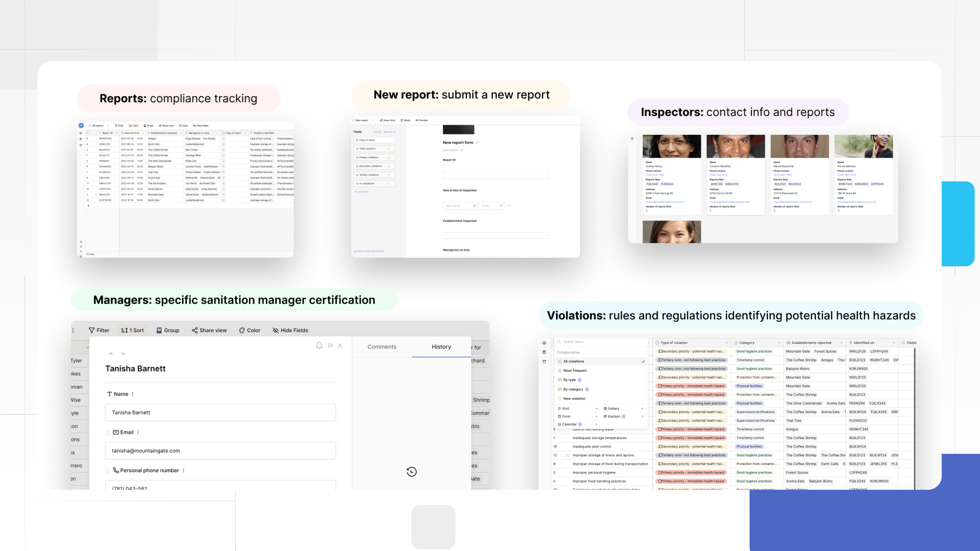Click the Remove all fields link
This screenshot has width=980, height=551.
click(390, 132)
